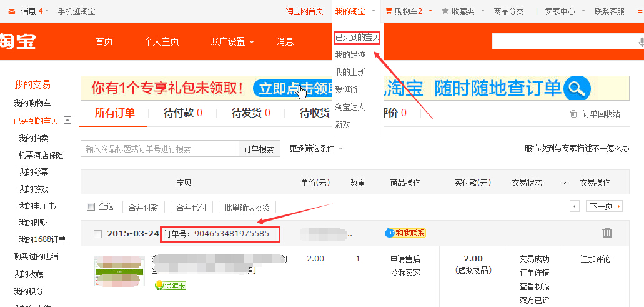Click the product thumbnail image
Viewport: 644px width, 307px height.
[x=119, y=271]
